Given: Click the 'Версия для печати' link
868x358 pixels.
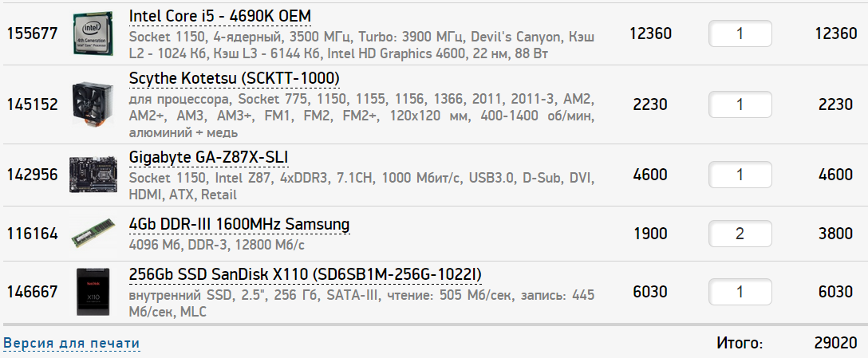Looking at the screenshot, I should coord(72,344).
